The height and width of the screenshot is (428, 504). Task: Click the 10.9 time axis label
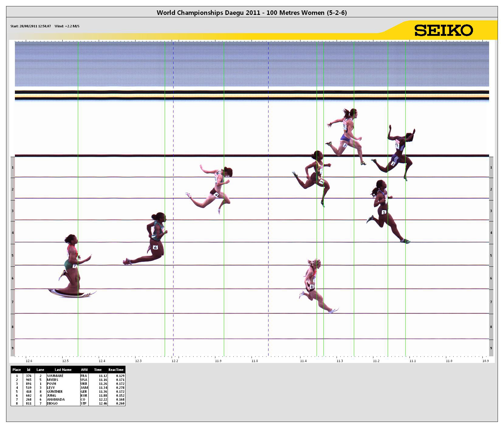pyautogui.click(x=485, y=361)
